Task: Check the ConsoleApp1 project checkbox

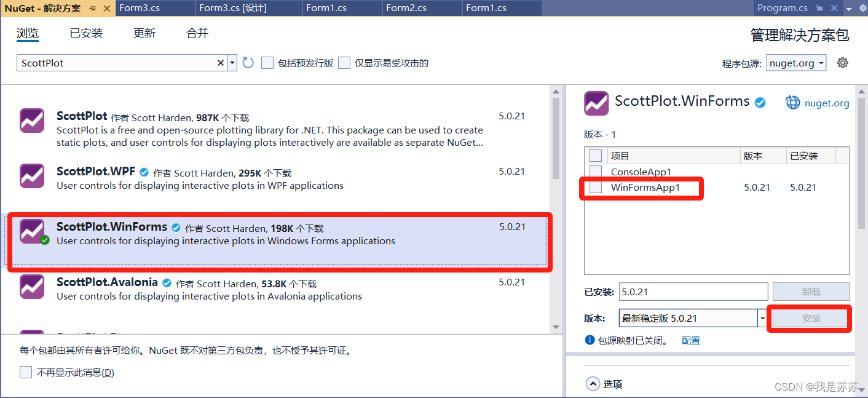Action: pos(596,172)
